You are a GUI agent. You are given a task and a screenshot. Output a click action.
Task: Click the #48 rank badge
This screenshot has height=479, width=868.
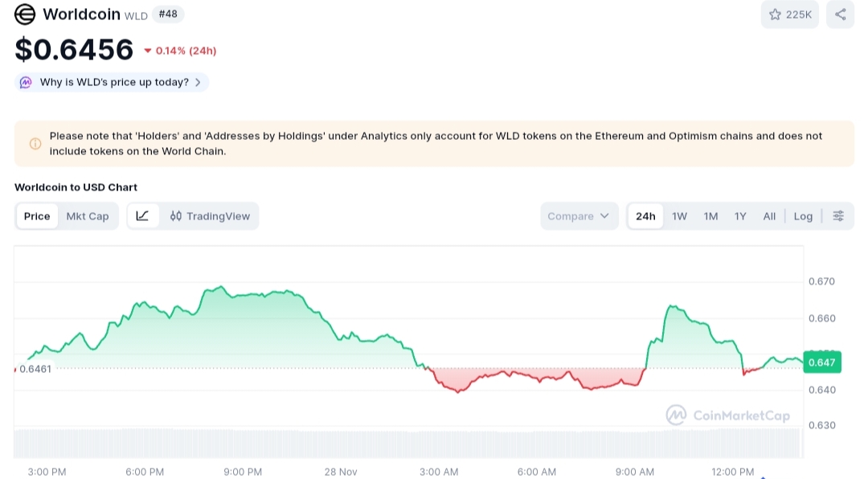(x=168, y=14)
